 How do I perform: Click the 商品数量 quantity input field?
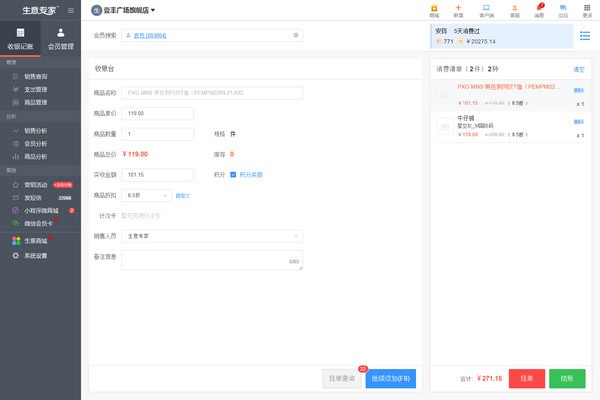click(159, 133)
